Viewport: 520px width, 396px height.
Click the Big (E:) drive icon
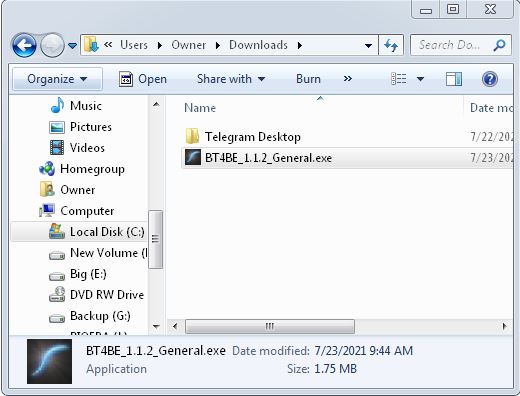pos(57,277)
